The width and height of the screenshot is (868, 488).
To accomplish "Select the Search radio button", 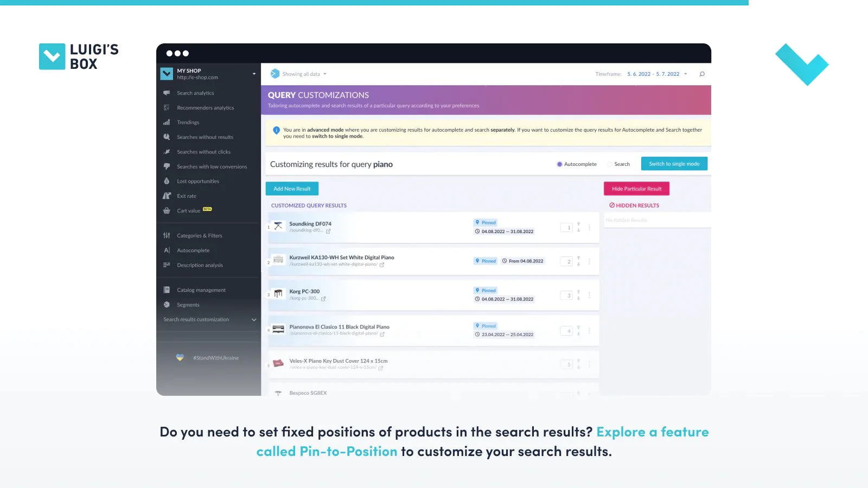I will (610, 164).
